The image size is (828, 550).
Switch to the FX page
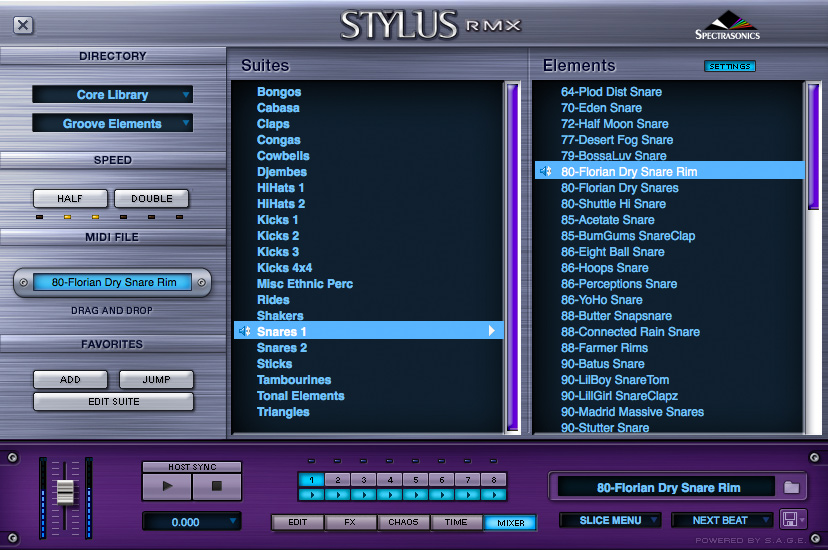point(351,522)
